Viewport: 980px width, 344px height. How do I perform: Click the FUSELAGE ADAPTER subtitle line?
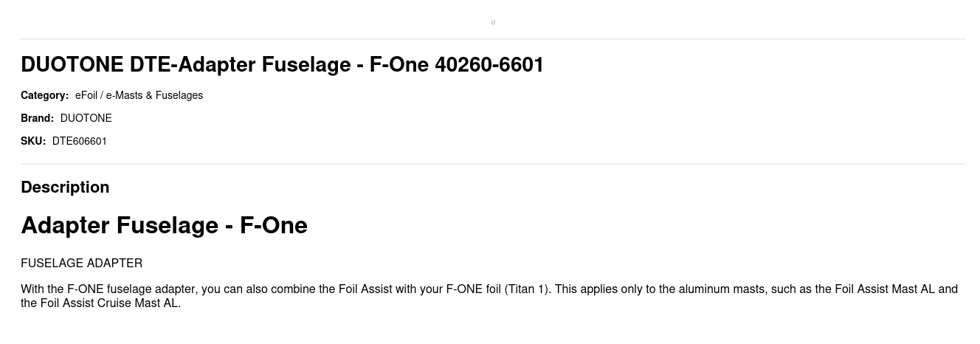click(x=81, y=264)
